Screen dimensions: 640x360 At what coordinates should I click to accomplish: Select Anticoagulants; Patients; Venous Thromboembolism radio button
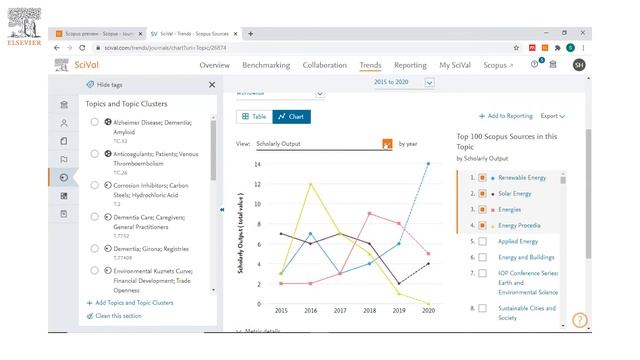click(x=94, y=153)
